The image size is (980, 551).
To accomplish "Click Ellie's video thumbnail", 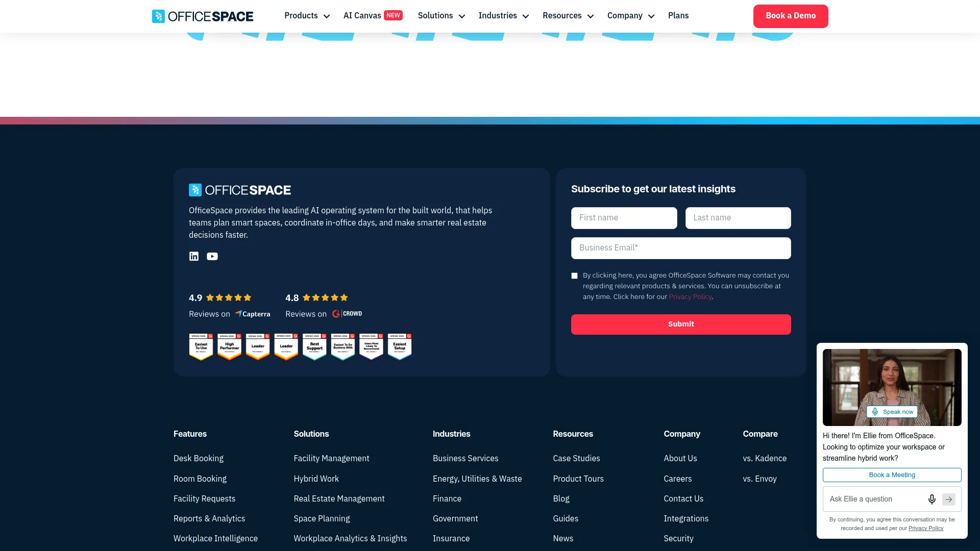I will coord(892,387).
